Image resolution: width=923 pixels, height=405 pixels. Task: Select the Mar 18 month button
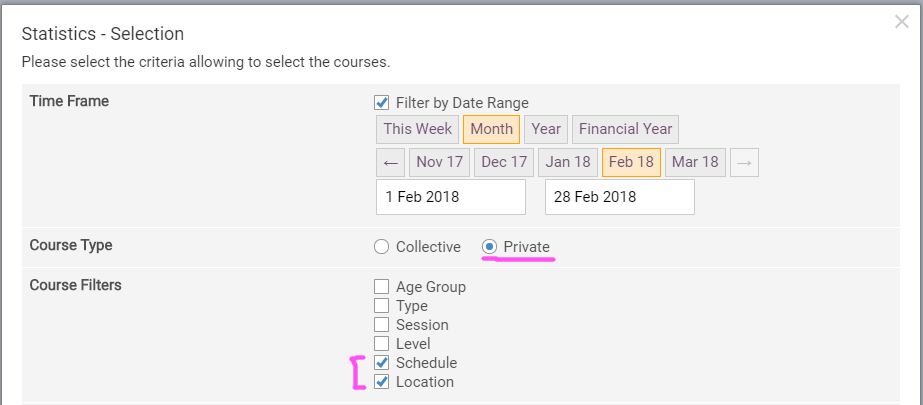(695, 162)
